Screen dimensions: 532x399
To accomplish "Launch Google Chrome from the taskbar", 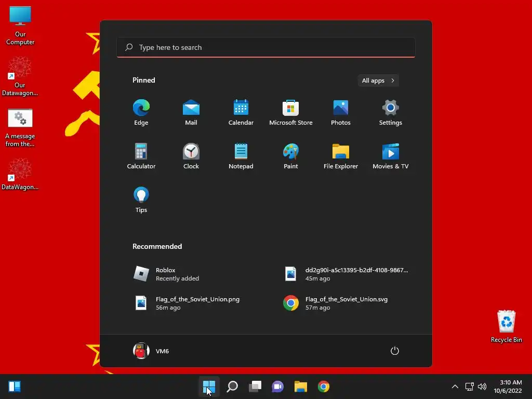I will [323, 387].
